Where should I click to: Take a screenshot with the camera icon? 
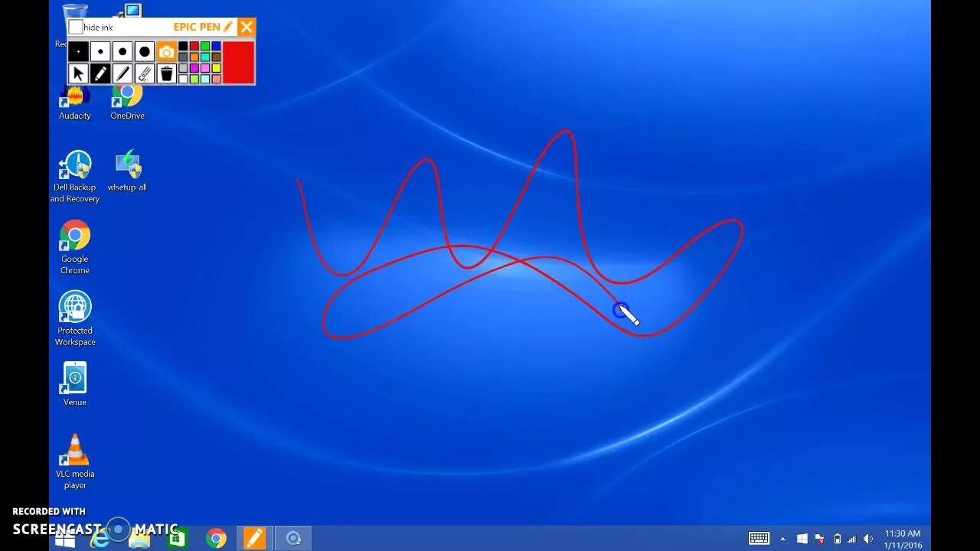point(167,51)
